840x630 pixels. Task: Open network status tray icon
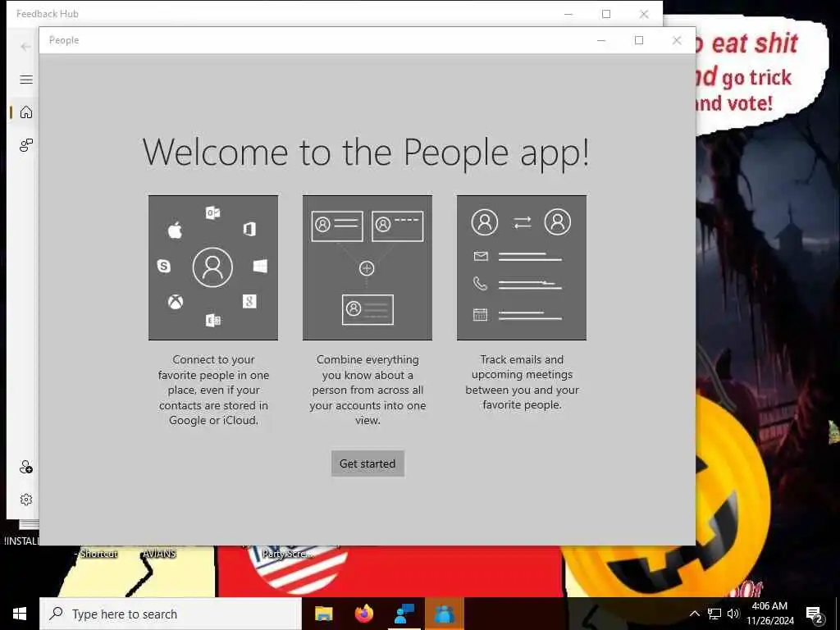(x=714, y=614)
